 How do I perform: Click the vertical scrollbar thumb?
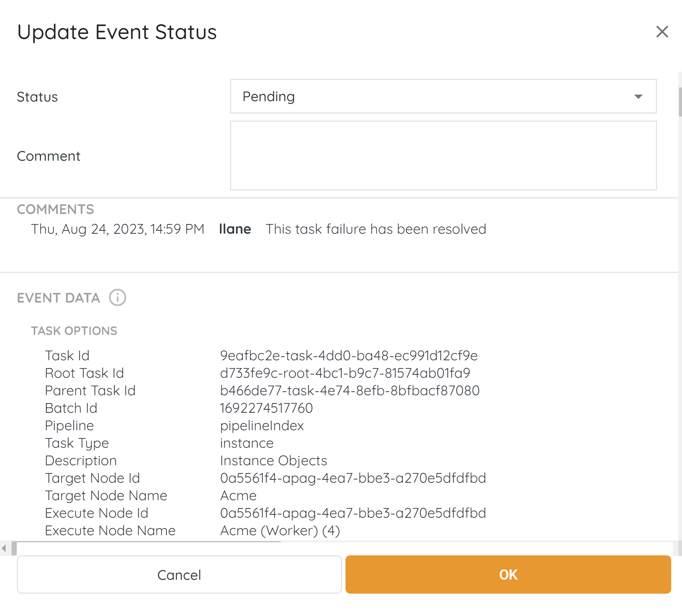tap(680, 102)
